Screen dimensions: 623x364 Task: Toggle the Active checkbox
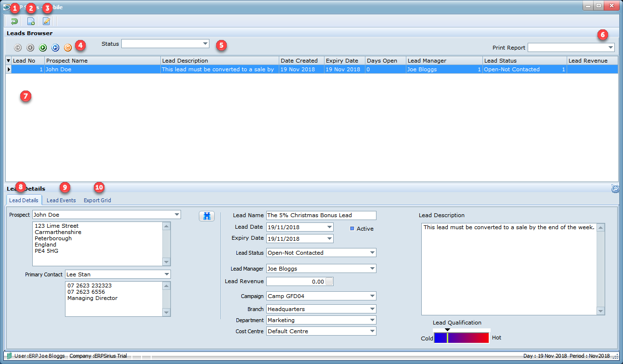coord(352,229)
